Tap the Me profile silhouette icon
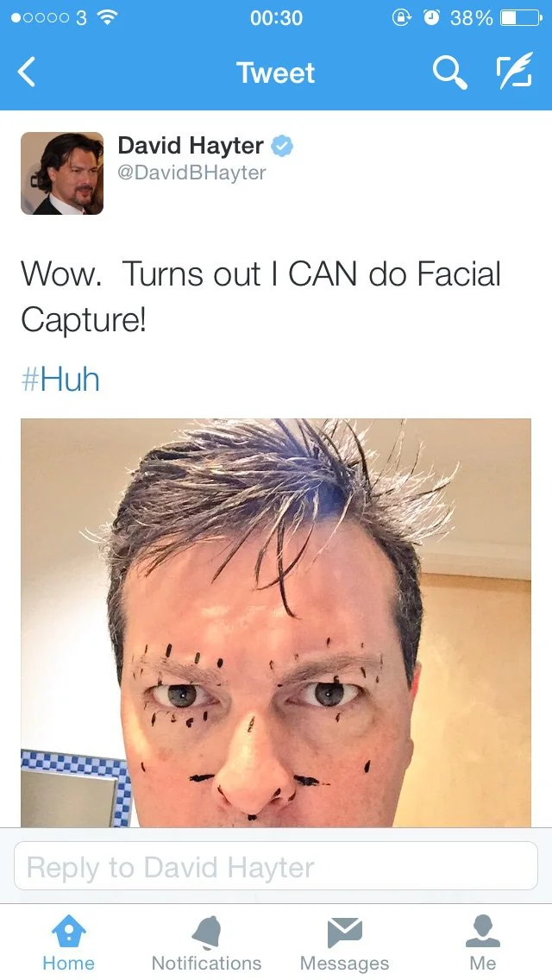Image resolution: width=552 pixels, height=980 pixels. tap(483, 931)
